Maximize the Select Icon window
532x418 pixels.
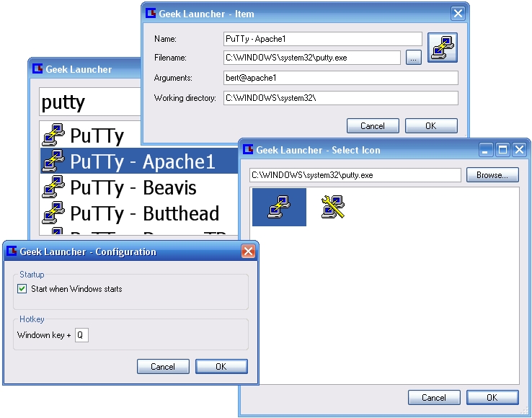[x=502, y=149]
